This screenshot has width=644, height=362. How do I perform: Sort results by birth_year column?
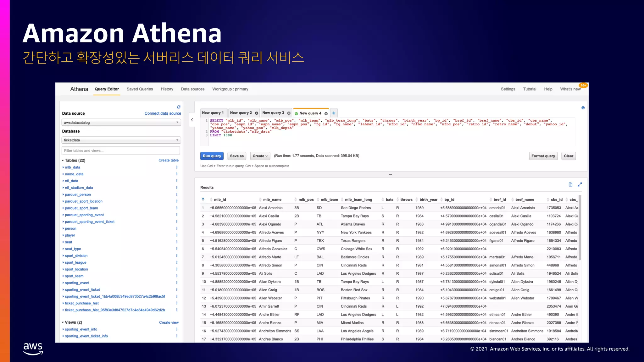(x=428, y=200)
